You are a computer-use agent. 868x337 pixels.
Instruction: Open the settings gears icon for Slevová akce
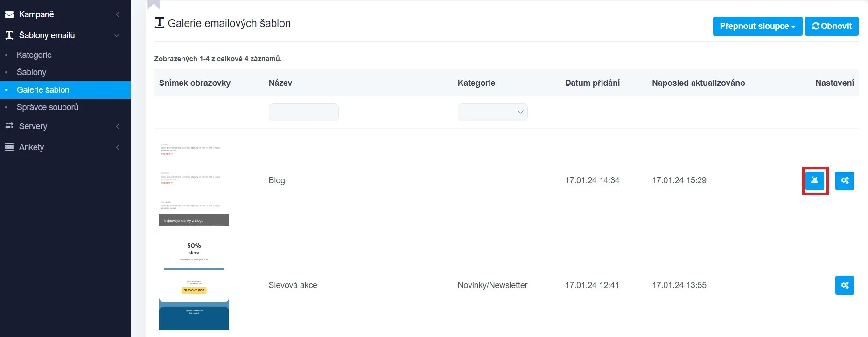click(844, 285)
